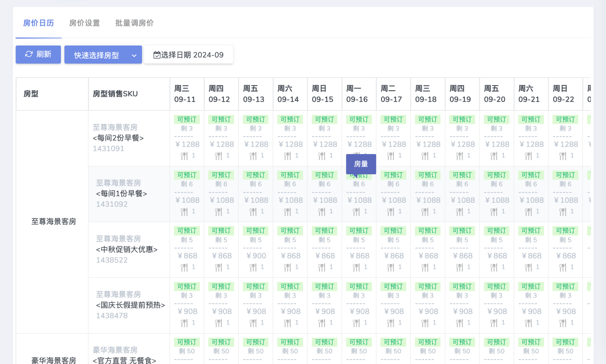606x364 pixels.
Task: Click meal icon for 国庆长假提前预热 on 09-12
Action: click(219, 323)
